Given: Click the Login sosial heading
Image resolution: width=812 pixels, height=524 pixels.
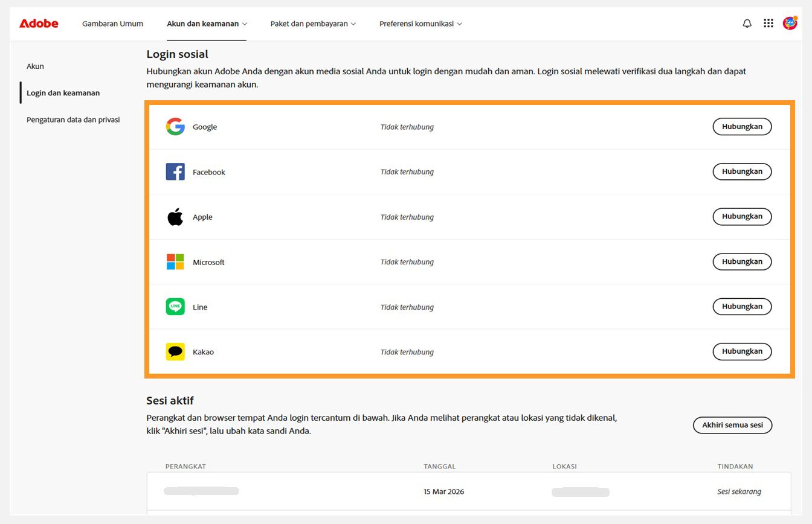Looking at the screenshot, I should tap(177, 54).
